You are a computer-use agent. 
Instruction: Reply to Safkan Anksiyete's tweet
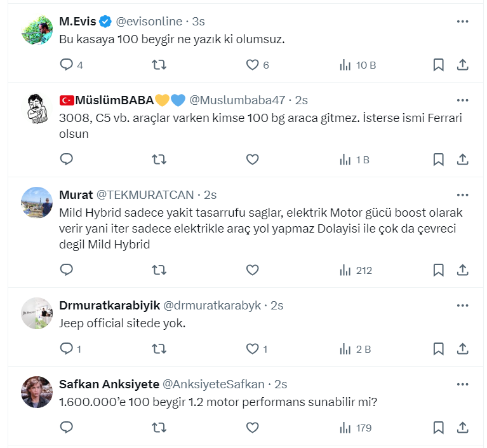(67, 428)
